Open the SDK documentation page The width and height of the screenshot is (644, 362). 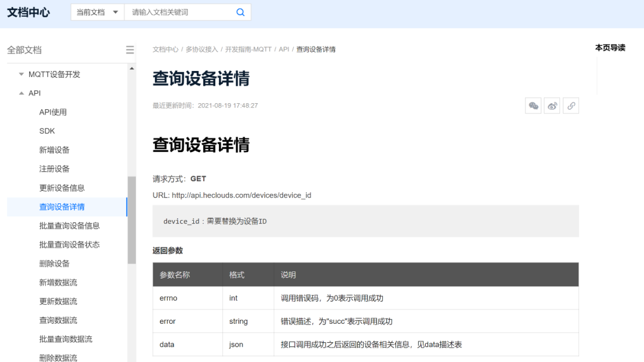coord(46,131)
